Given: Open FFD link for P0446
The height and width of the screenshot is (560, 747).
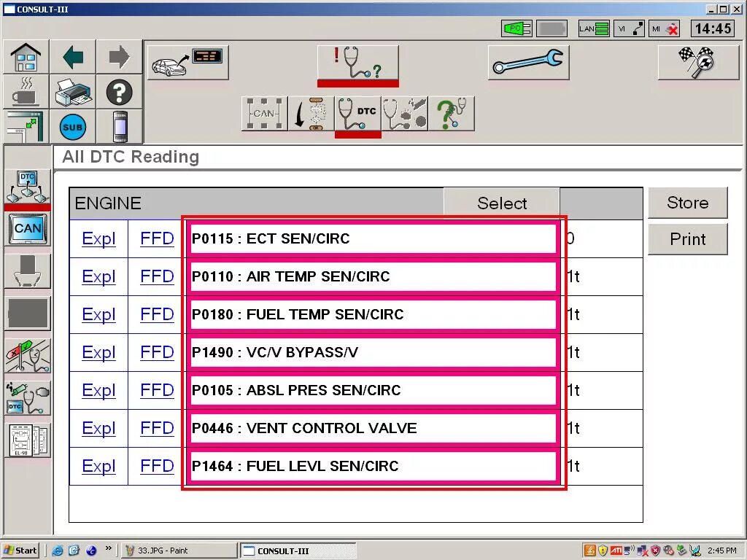Looking at the screenshot, I should coord(157,428).
